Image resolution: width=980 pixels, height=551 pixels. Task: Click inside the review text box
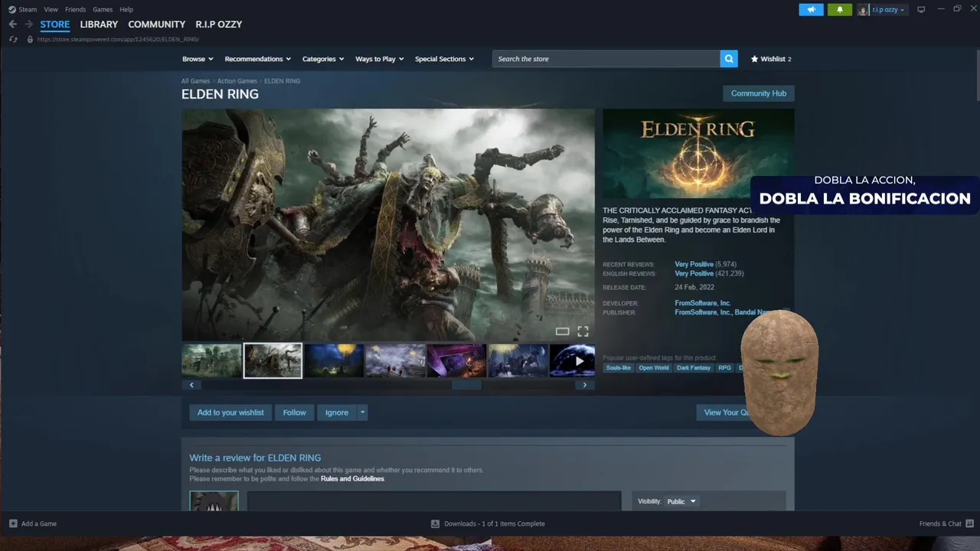coord(434,501)
